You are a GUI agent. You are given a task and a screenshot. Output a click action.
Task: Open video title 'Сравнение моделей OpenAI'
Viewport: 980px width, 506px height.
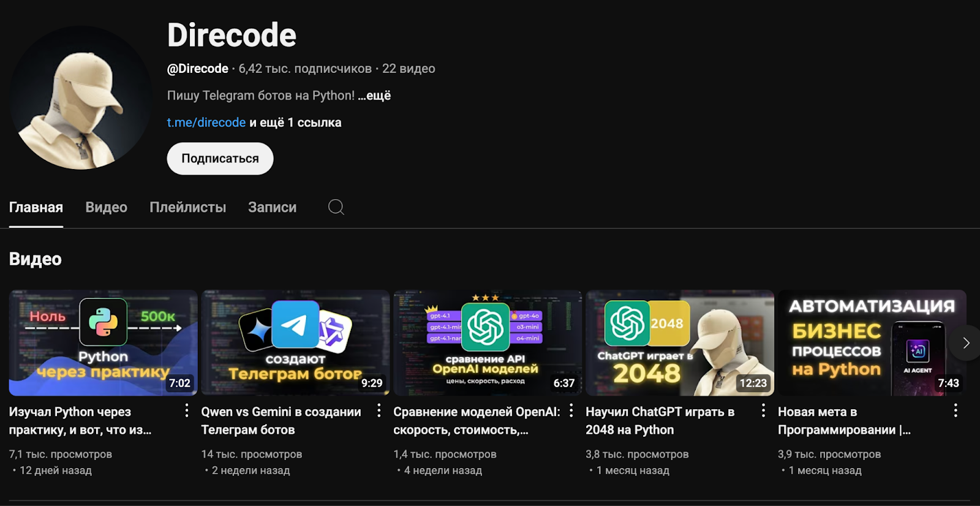[x=477, y=421]
